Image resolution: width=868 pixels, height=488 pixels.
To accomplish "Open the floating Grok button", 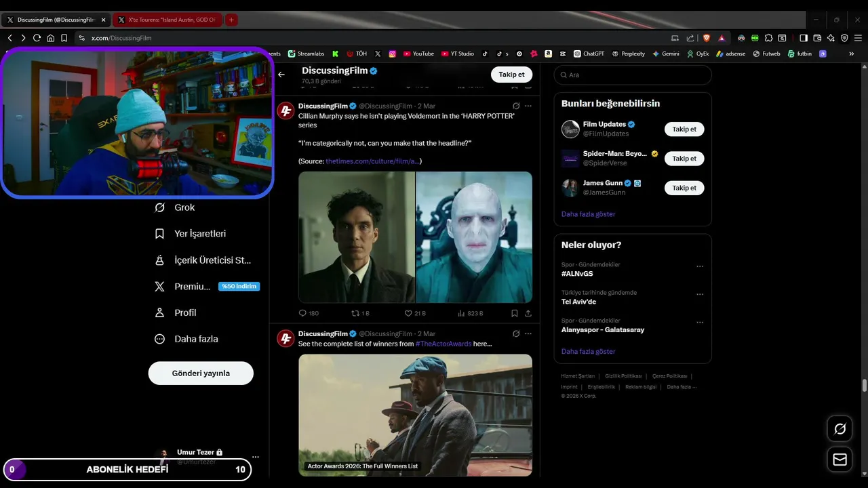I will click(x=840, y=428).
